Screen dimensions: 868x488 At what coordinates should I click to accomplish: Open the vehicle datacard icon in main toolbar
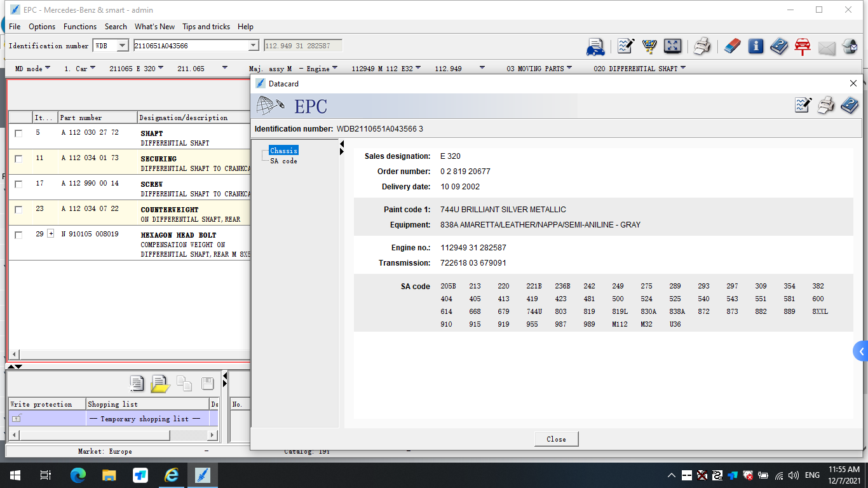click(595, 46)
